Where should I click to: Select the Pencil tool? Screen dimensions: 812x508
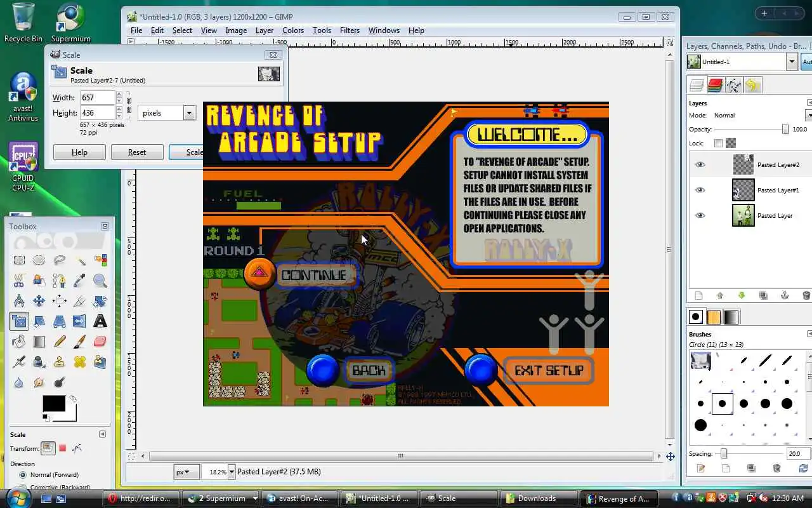click(60, 342)
